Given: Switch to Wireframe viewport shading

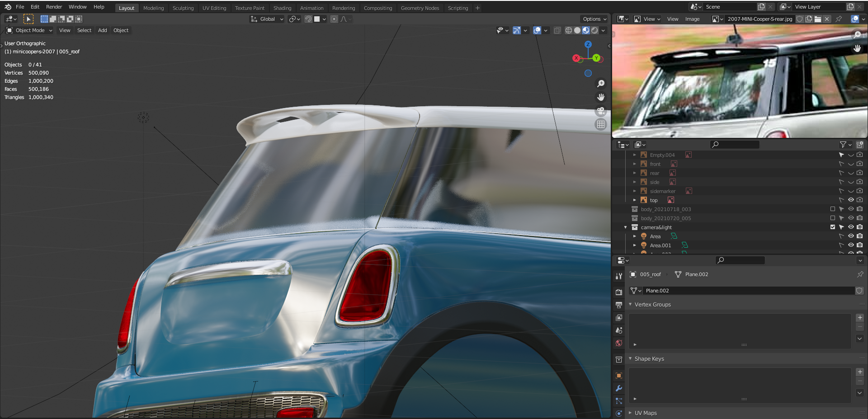Looking at the screenshot, I should click(568, 30).
